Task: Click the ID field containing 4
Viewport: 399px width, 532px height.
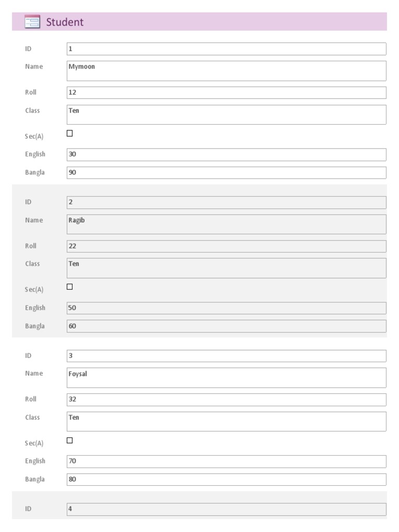Action: pos(227,509)
